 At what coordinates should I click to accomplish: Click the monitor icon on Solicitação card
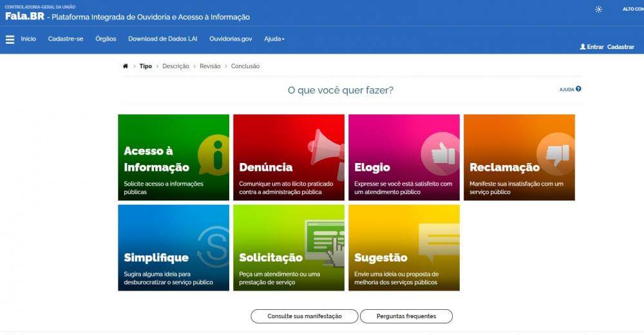tap(325, 242)
